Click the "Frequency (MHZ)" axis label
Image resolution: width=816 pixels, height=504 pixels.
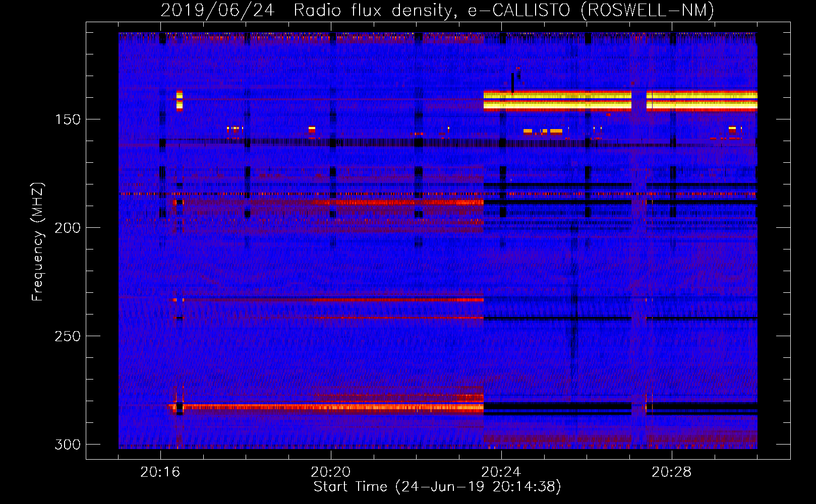(38, 242)
